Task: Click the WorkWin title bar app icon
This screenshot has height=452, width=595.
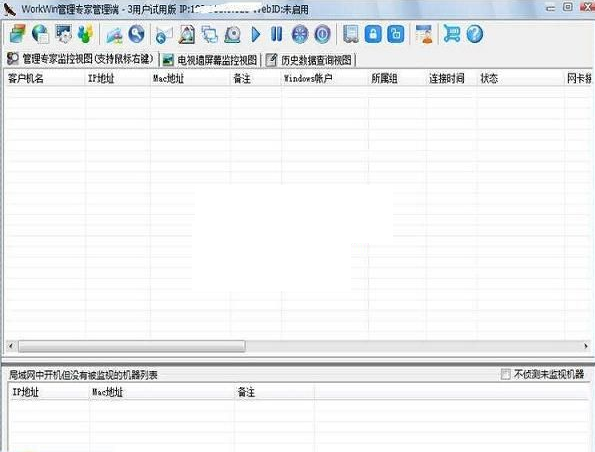Action: (9, 9)
